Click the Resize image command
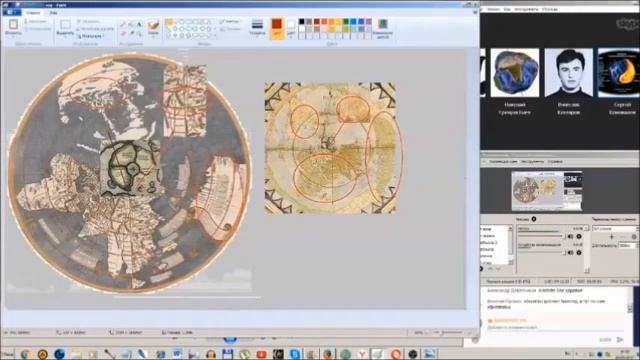640x360 pixels. [x=96, y=29]
